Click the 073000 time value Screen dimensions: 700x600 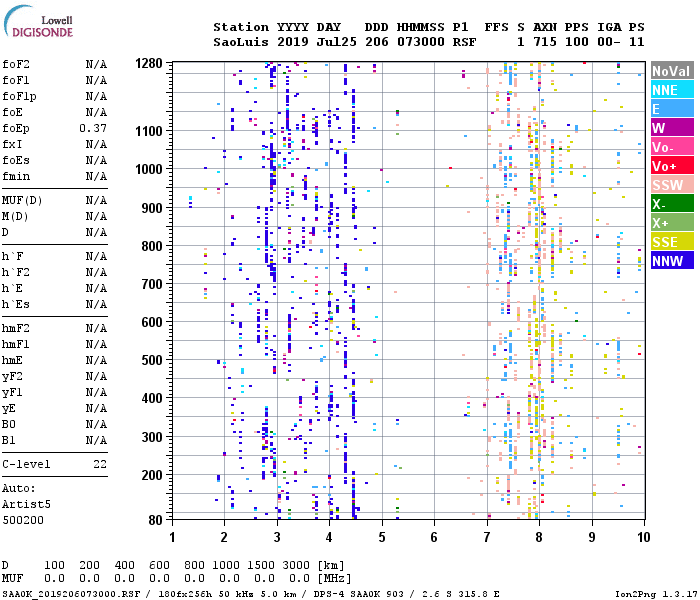click(x=421, y=42)
